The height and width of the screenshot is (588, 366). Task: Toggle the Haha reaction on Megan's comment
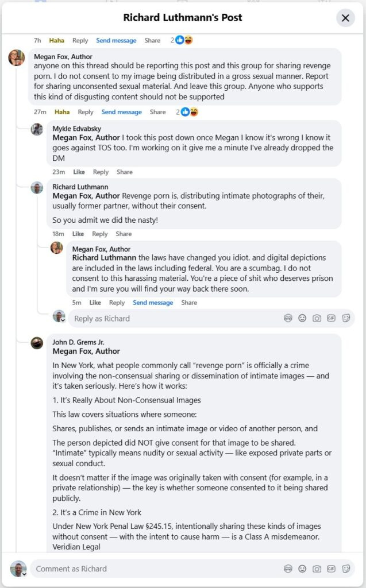[62, 112]
